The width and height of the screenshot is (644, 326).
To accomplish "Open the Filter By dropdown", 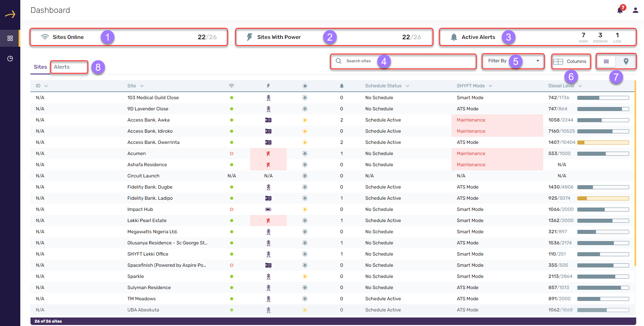I will (513, 61).
